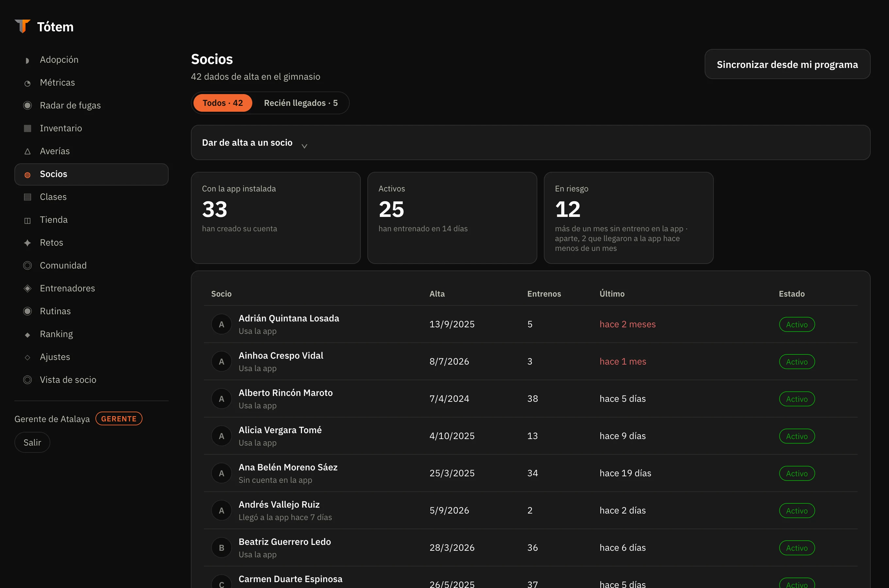Image resolution: width=889 pixels, height=588 pixels.
Task: Click the chevron next to Dar de alta
Action: pyautogui.click(x=305, y=146)
